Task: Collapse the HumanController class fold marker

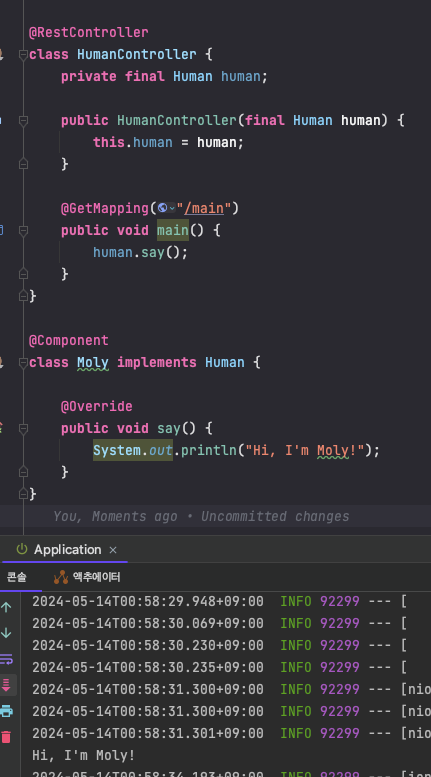Action: click(x=23, y=54)
